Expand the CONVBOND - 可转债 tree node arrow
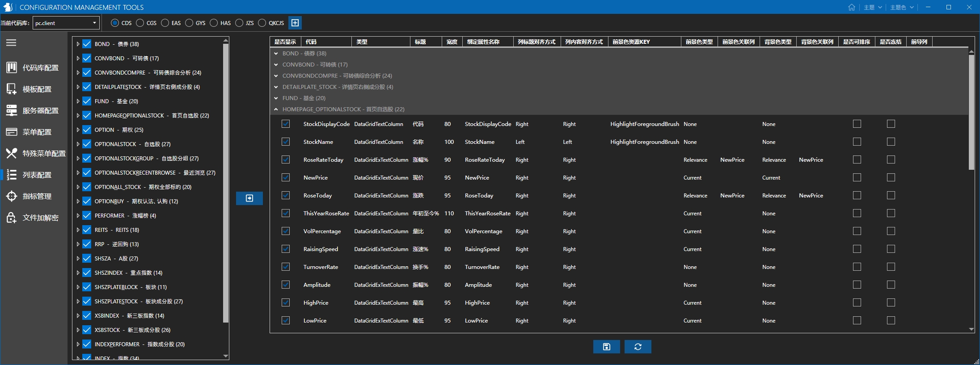980x365 pixels. click(78, 58)
